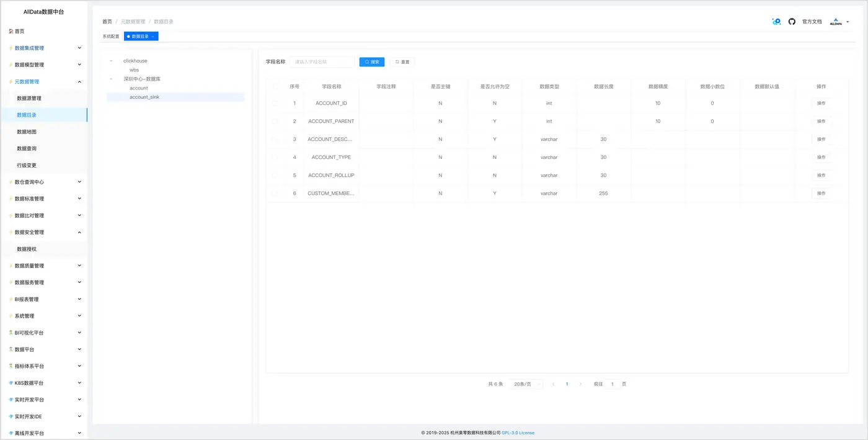The height and width of the screenshot is (440, 868).
Task: Click 操作 button for CUSTOM_MEMBE... row
Action: (x=821, y=193)
